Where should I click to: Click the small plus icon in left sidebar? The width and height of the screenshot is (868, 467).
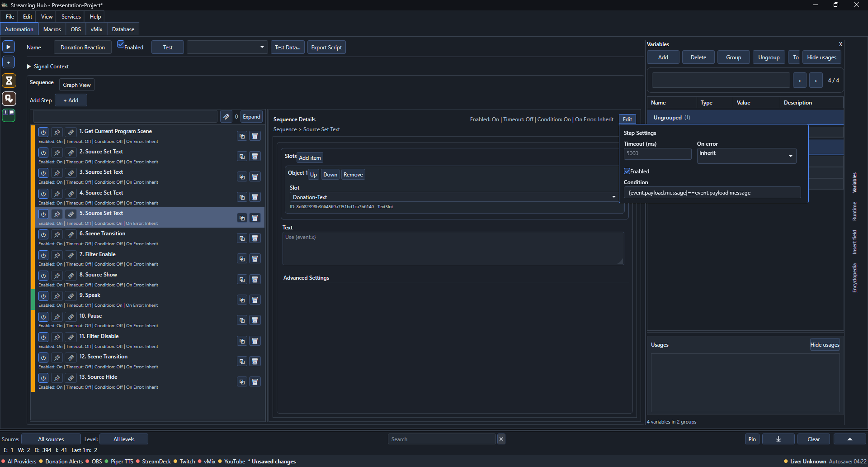[9, 62]
